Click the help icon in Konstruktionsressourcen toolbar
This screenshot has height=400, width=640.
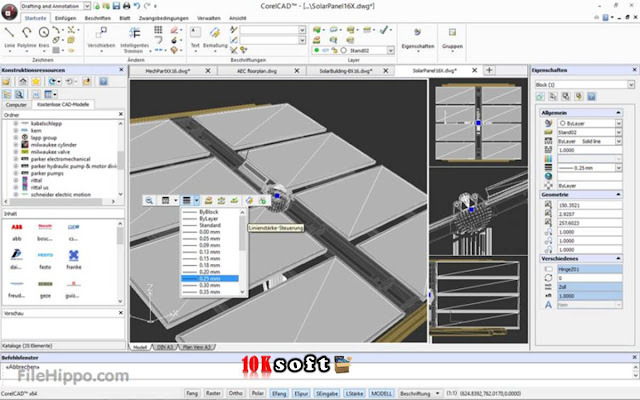[103, 82]
